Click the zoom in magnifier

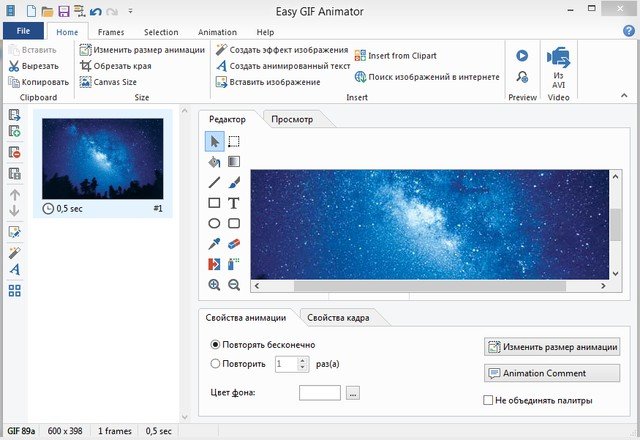214,285
